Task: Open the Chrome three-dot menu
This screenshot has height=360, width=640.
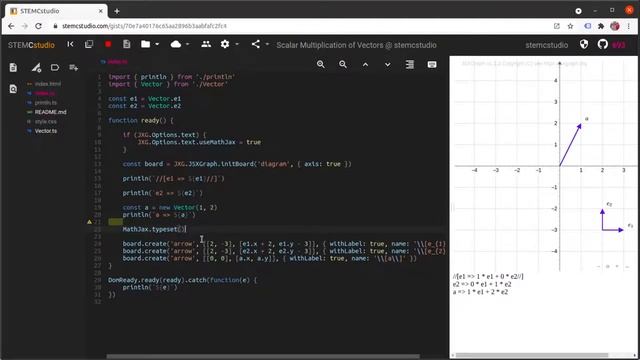Action: 629,26
